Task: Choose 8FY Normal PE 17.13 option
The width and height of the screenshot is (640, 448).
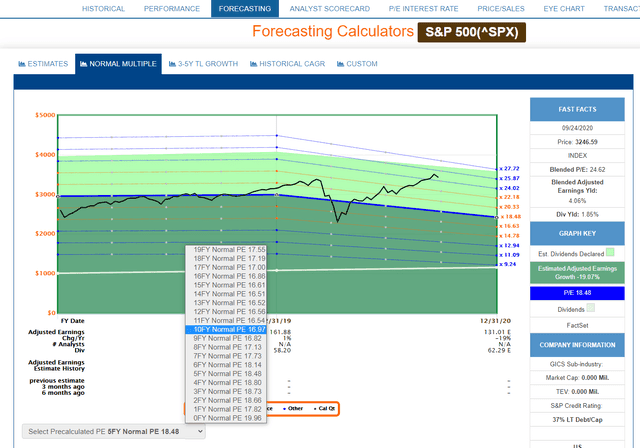Action: click(x=226, y=347)
